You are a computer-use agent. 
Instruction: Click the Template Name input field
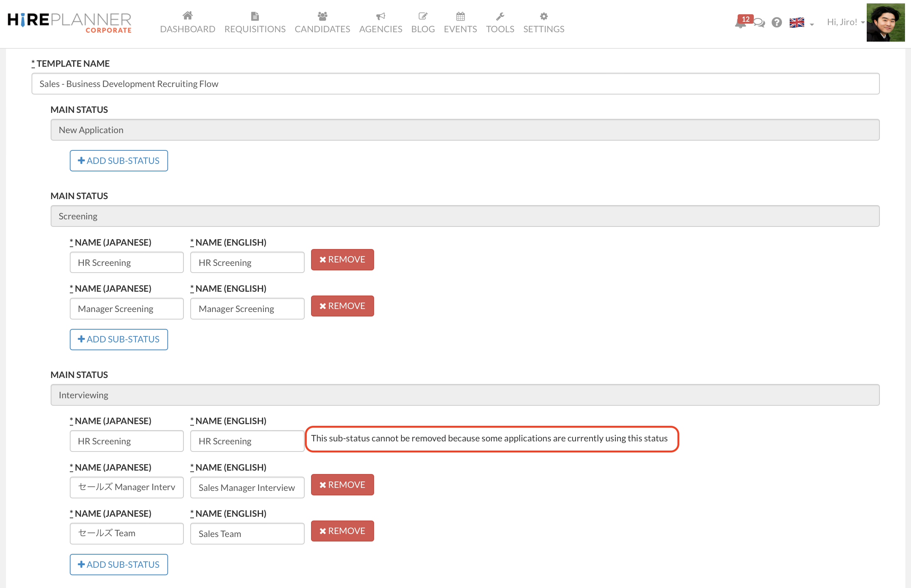point(455,84)
